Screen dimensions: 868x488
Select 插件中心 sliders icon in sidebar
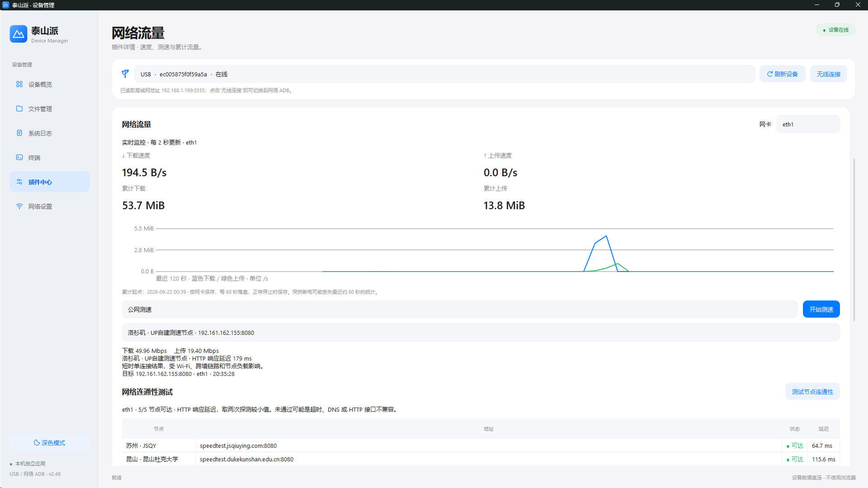[x=19, y=182]
